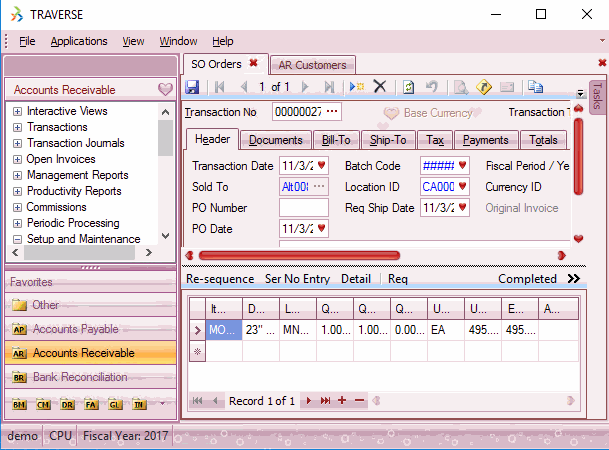The image size is (609, 450).
Task: Expand the Open Invoices tree node
Action: pos(17,159)
